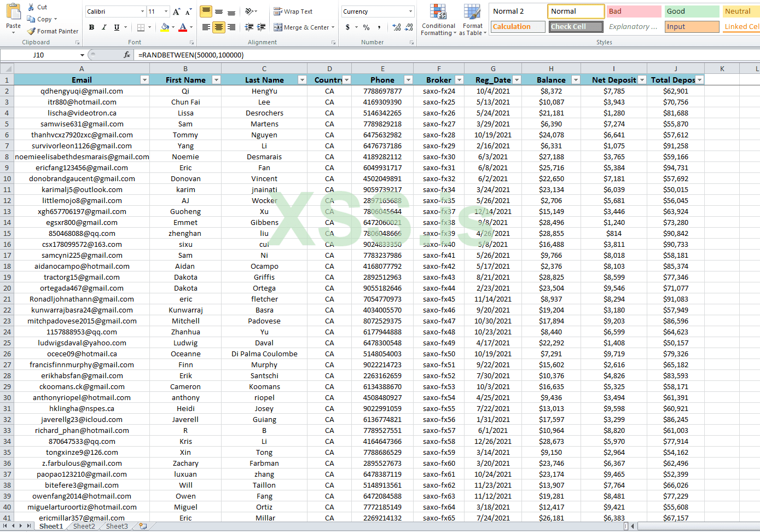760x532 pixels.
Task: Apply the Bad cell style
Action: [634, 11]
